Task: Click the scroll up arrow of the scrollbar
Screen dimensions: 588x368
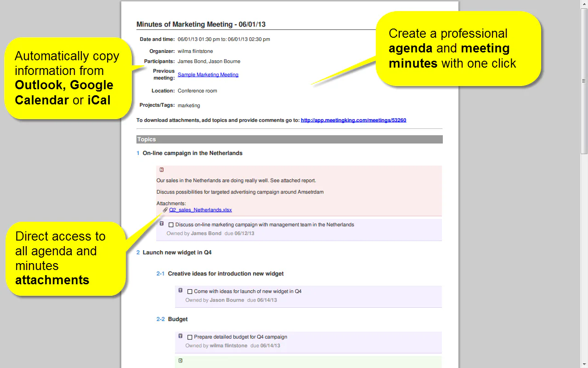Action: 584,4
